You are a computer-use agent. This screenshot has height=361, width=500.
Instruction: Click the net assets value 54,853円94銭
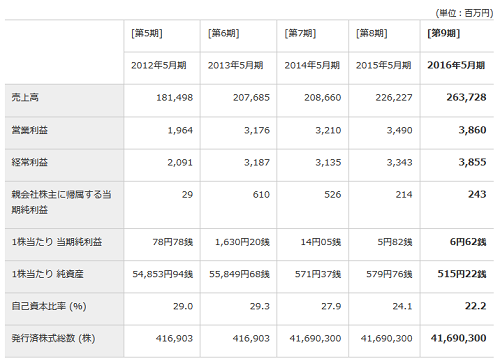(163, 274)
